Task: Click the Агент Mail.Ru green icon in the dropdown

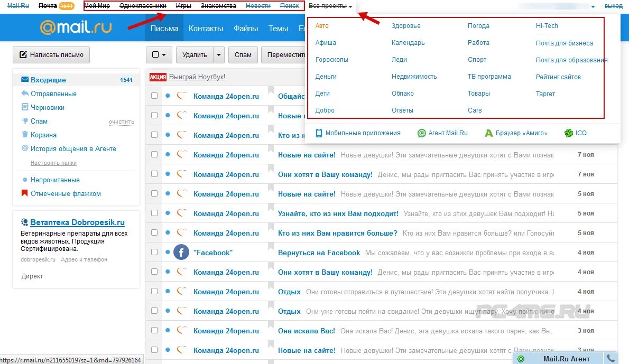Action: tap(422, 133)
